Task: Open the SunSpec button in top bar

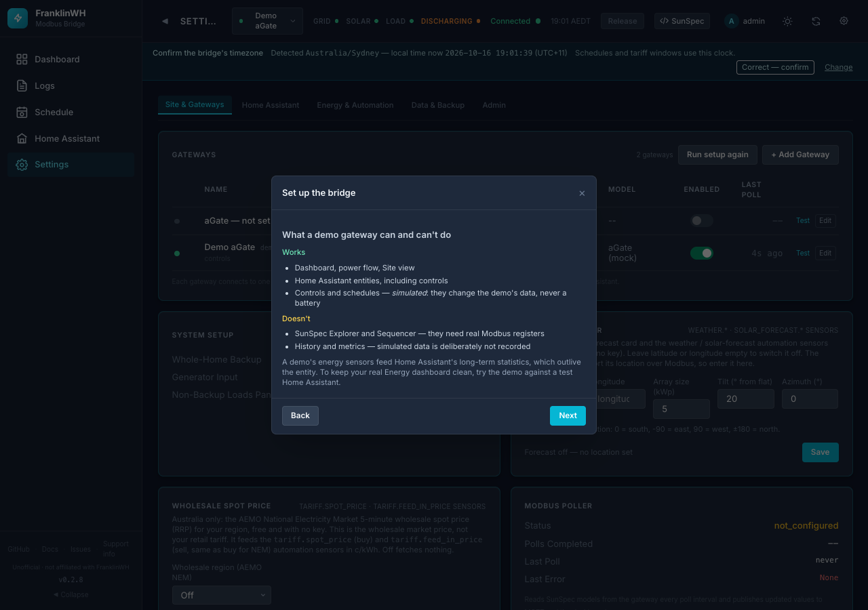Action: (x=682, y=21)
